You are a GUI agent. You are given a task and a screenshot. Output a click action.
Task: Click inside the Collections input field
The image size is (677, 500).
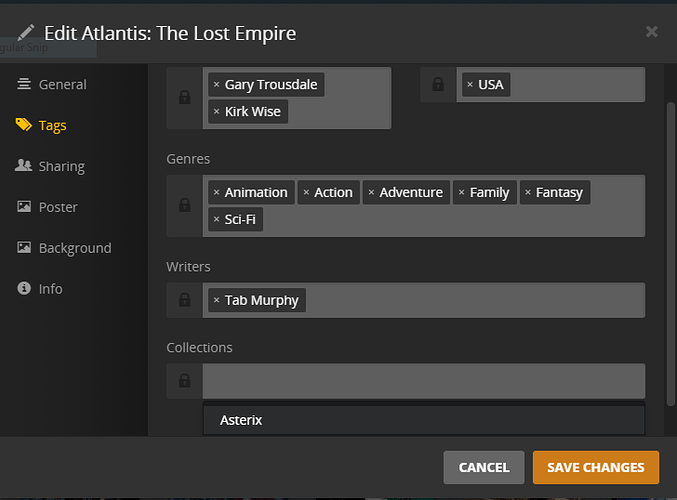423,381
